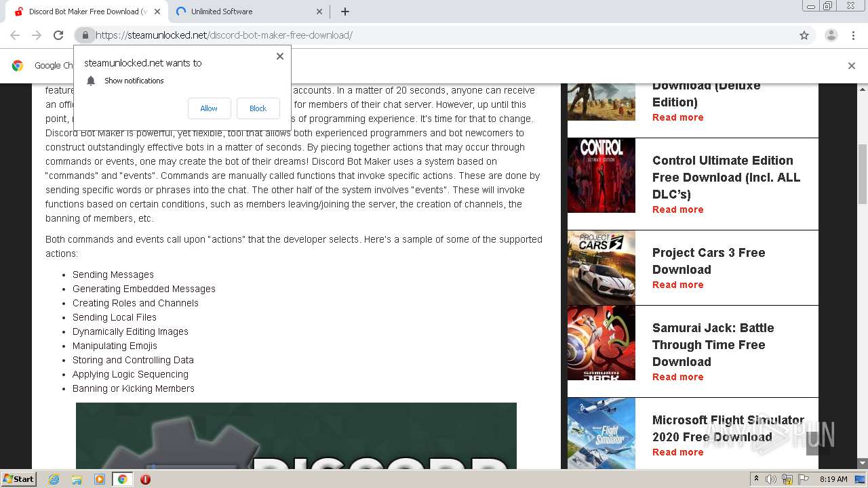
Task: Open Windows Explorer from the taskbar
Action: coord(77,479)
